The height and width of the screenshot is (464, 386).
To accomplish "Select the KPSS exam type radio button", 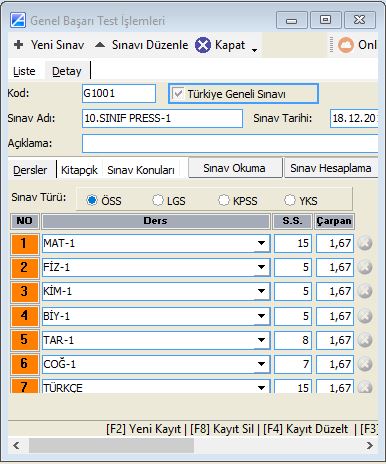I will click(224, 200).
